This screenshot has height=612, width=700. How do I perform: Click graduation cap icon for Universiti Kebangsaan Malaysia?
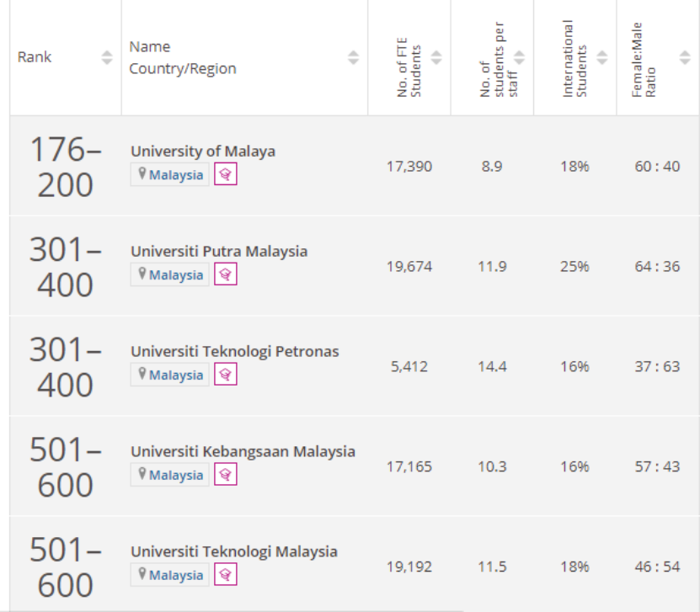coord(226,474)
